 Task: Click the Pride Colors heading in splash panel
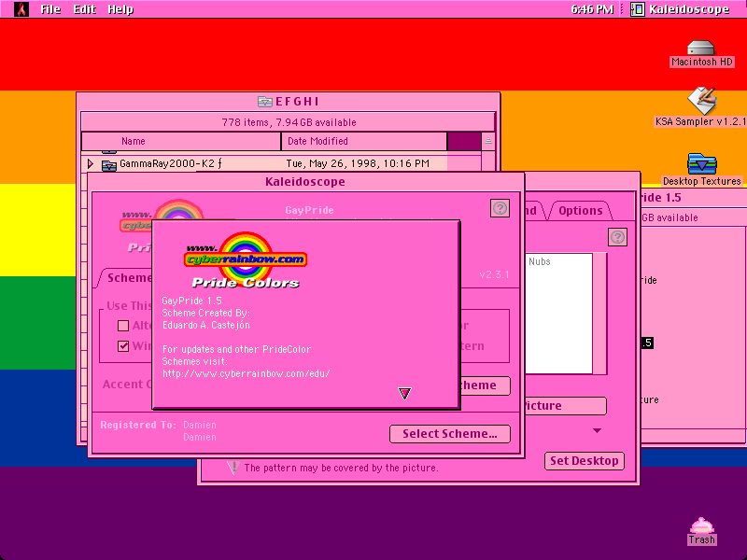[246, 283]
